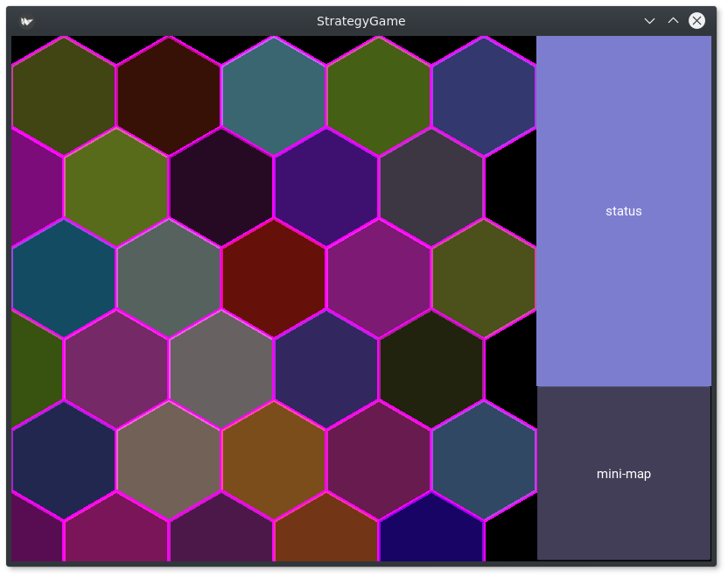Screen dimensions: 728x578
Task: Pick the bright green top-row hexagon
Action: (379, 96)
